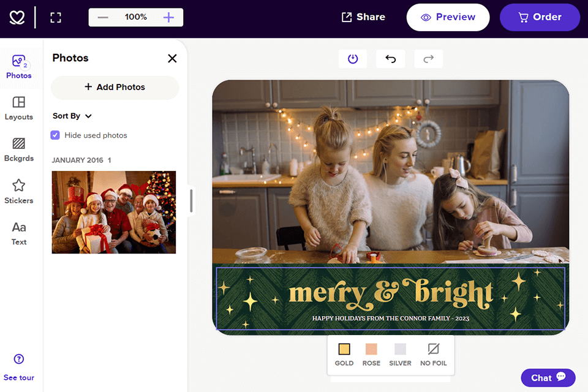The width and height of the screenshot is (588, 392).
Task: Expand the Sort By dropdown
Action: (72, 116)
